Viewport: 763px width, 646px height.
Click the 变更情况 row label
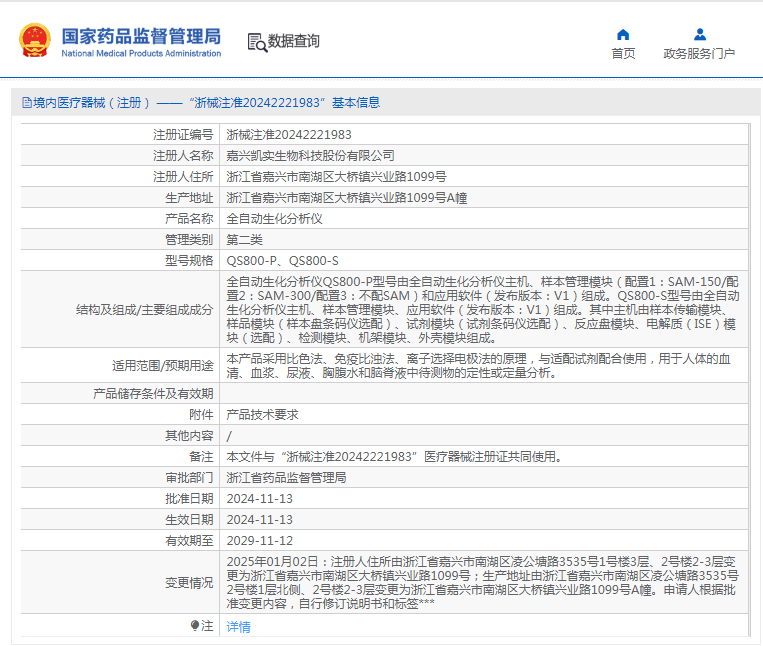pyautogui.click(x=189, y=582)
